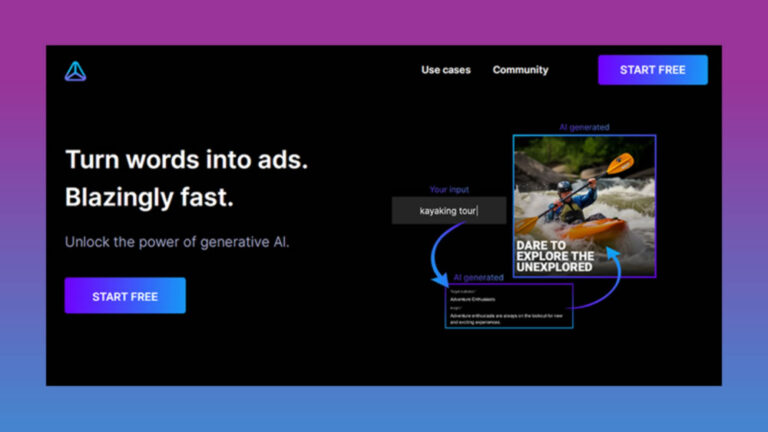Click START FREE button below subtitle
Image resolution: width=768 pixels, height=432 pixels.
(125, 296)
